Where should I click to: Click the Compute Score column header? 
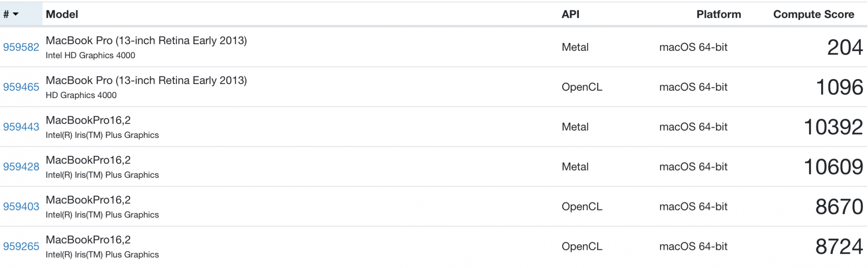point(814,14)
